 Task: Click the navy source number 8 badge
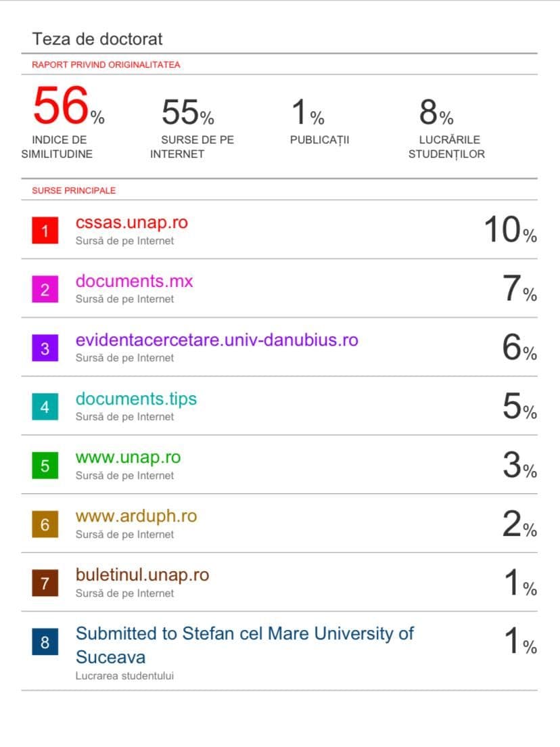[45, 642]
